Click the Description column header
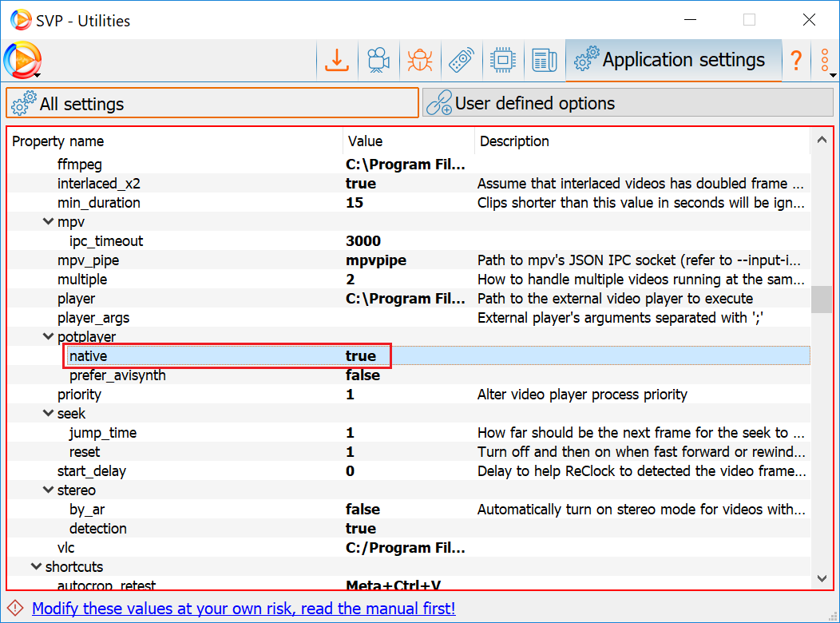 tap(642, 141)
